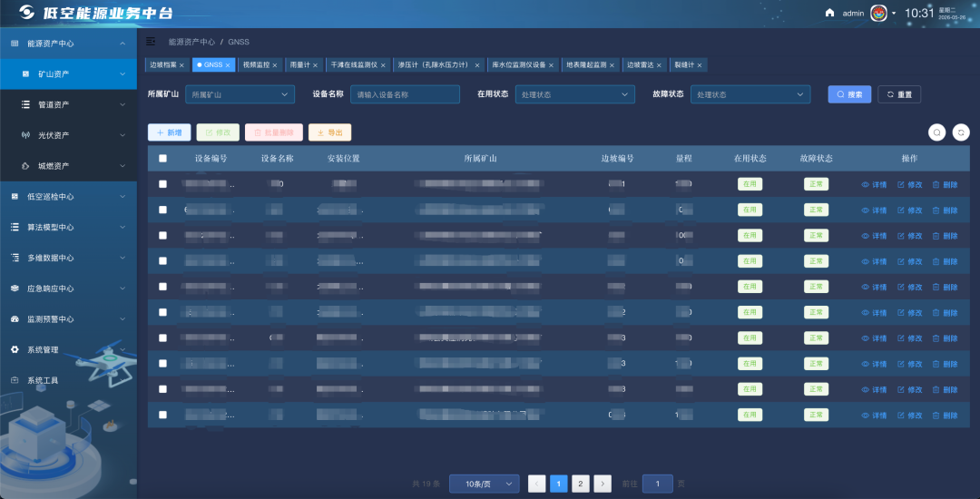
Task: Click the 导出 button
Action: (x=329, y=132)
